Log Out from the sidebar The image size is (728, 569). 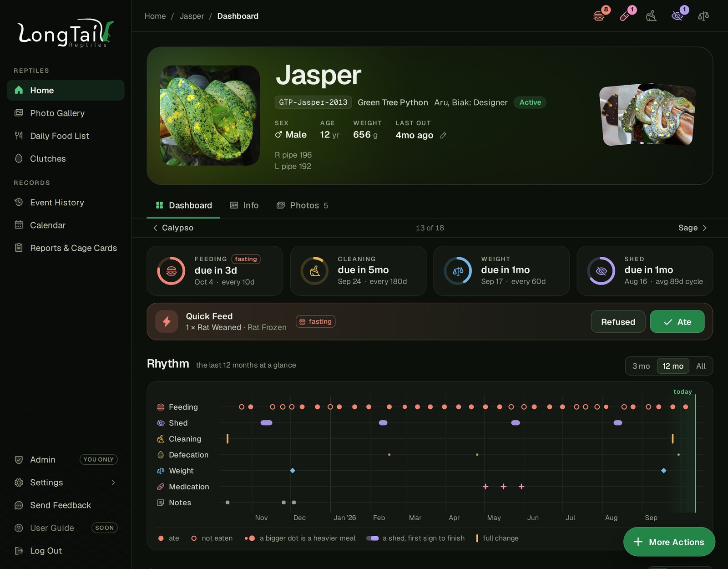[x=66, y=551]
